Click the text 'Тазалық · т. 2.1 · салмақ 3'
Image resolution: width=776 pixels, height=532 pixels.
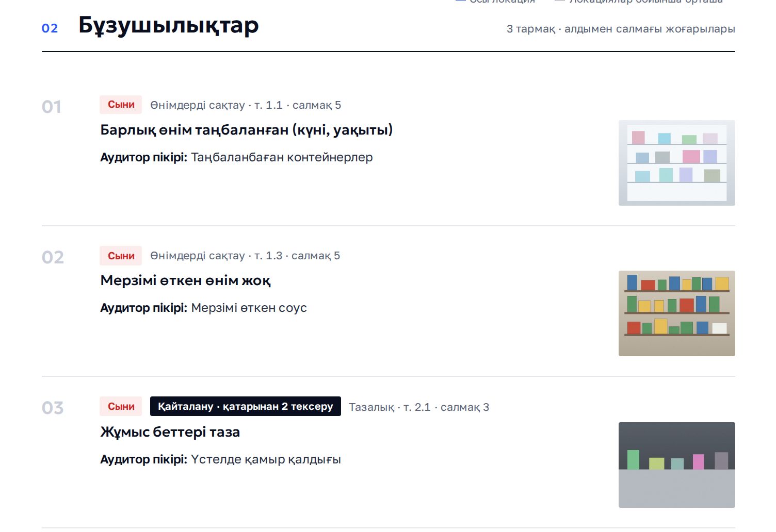click(419, 407)
